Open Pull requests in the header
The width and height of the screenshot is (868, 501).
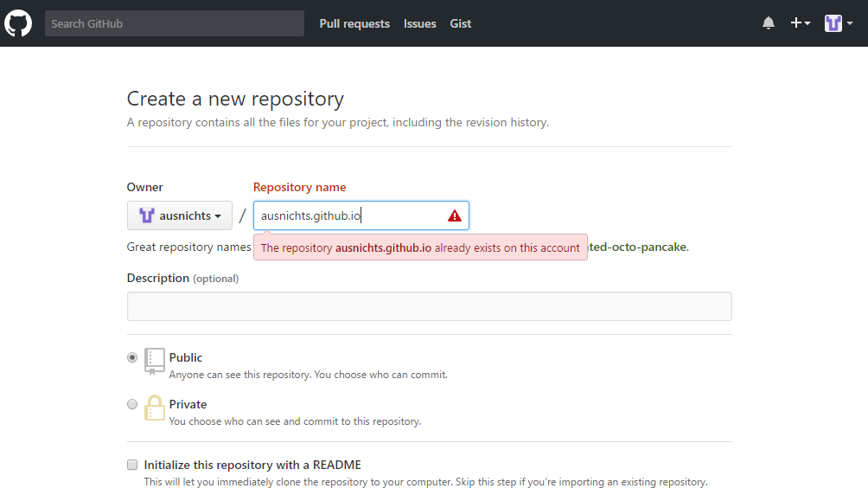coord(354,23)
